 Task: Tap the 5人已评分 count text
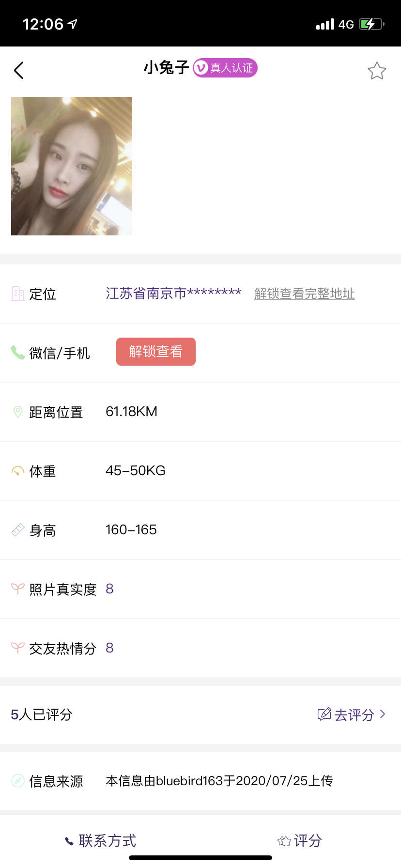[42, 714]
